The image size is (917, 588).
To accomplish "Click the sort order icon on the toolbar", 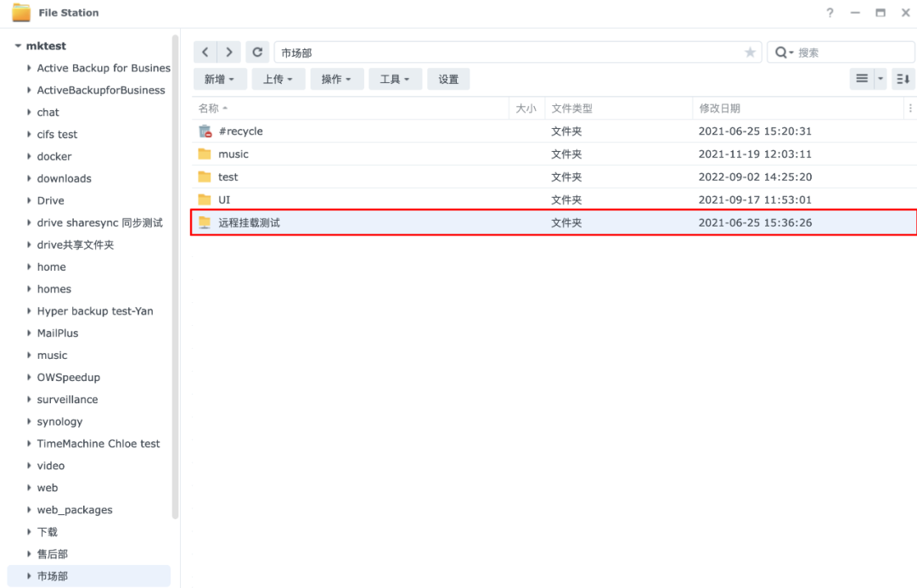I will pyautogui.click(x=903, y=78).
